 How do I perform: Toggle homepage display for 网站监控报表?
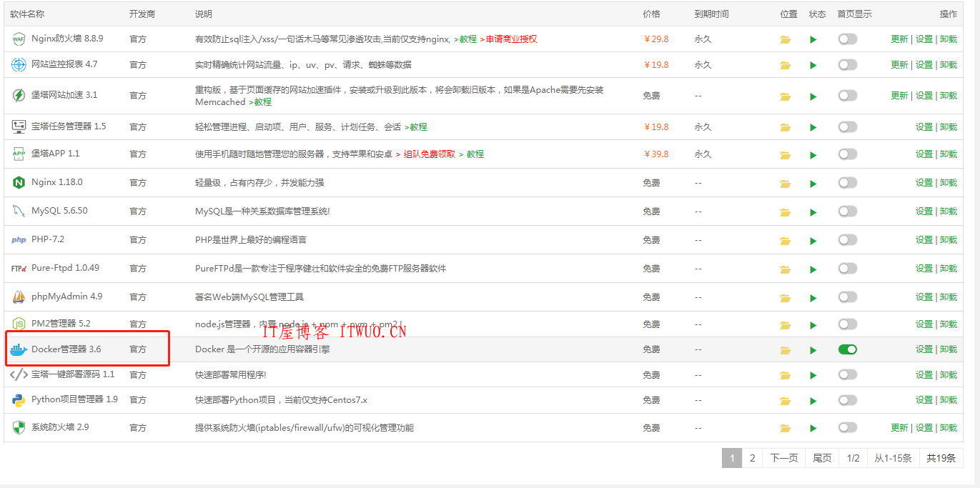click(x=848, y=64)
